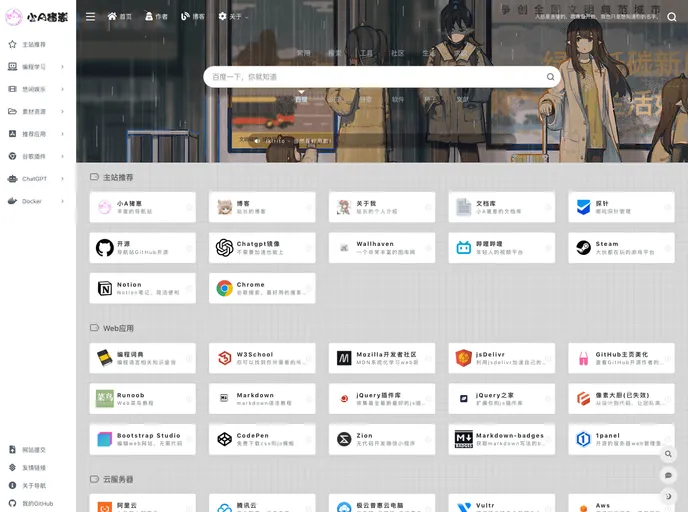Click the Runoob green logo
The height and width of the screenshot is (512, 688).
104,398
